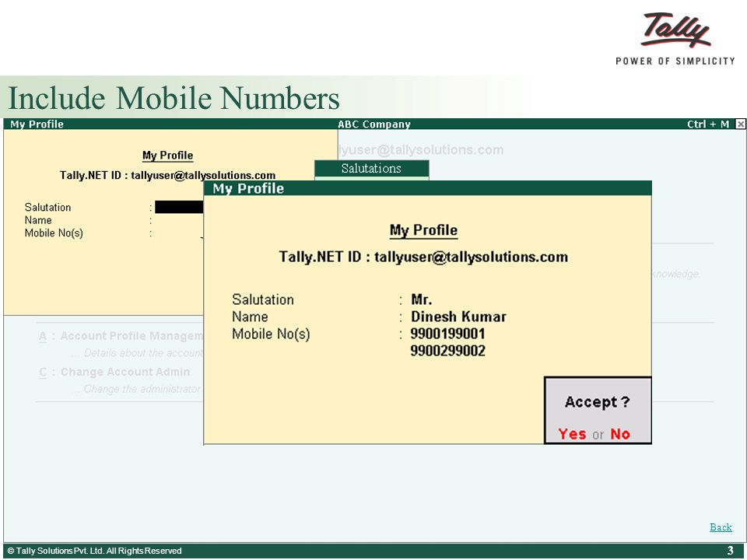Viewport: 747px width, 560px height.
Task: Select mobile number 9900299002
Action: pos(447,351)
